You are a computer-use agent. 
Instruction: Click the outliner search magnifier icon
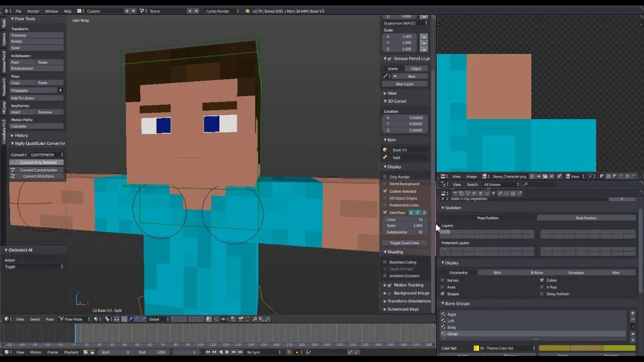(x=525, y=185)
